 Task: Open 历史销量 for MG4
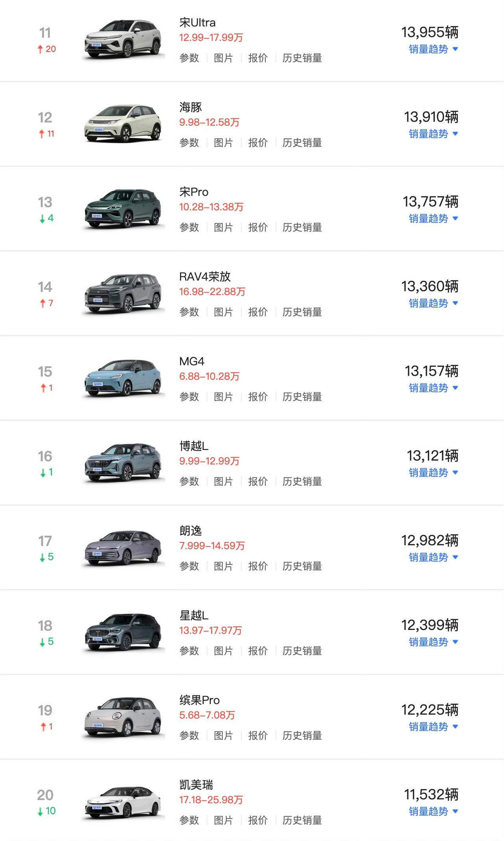[302, 397]
